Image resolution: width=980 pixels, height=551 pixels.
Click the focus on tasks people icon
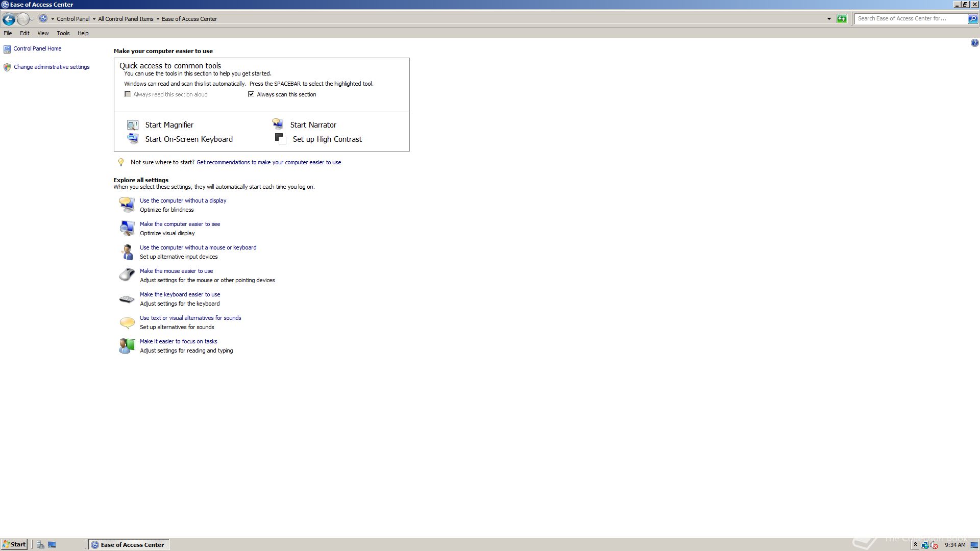coord(127,346)
